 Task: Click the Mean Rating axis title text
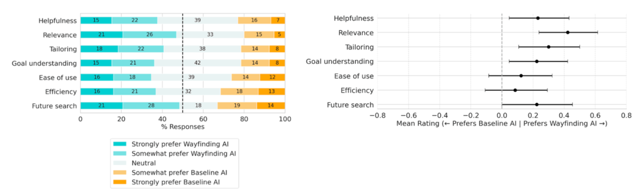coord(502,123)
